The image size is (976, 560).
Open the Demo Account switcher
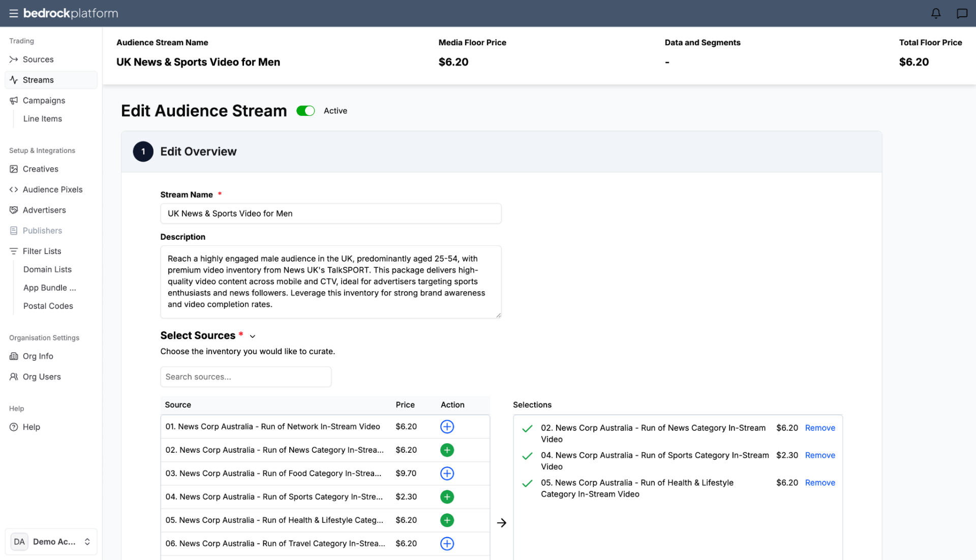pyautogui.click(x=51, y=542)
